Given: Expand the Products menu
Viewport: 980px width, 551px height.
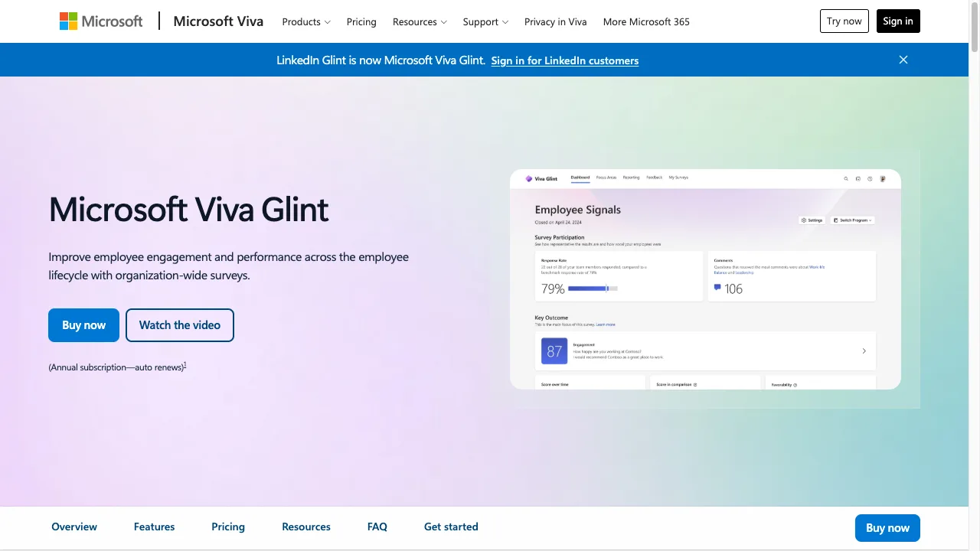Looking at the screenshot, I should (x=306, y=21).
